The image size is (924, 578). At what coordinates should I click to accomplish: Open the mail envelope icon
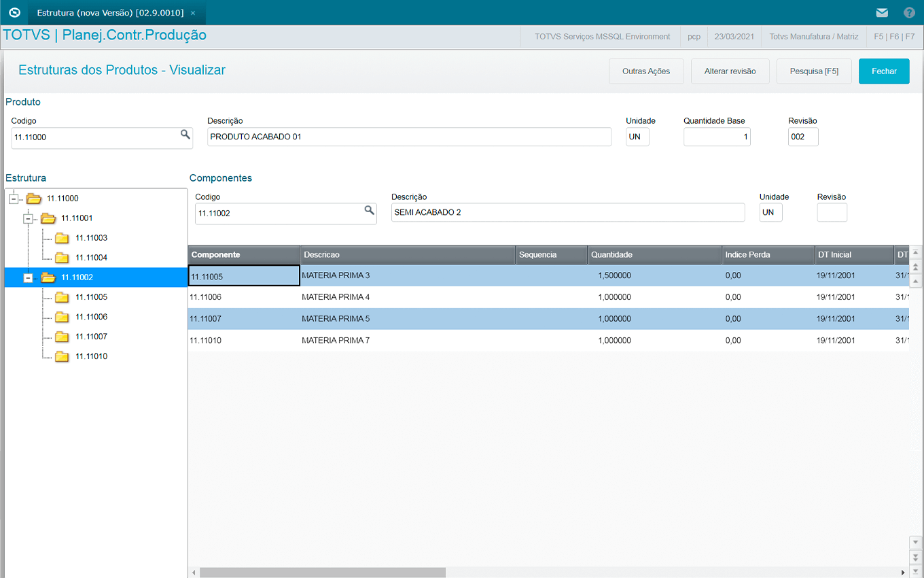point(882,13)
